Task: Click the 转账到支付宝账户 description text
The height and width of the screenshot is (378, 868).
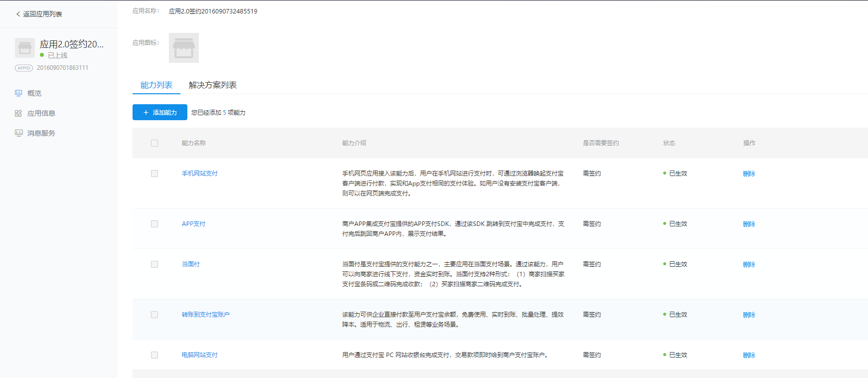Action: click(453, 320)
